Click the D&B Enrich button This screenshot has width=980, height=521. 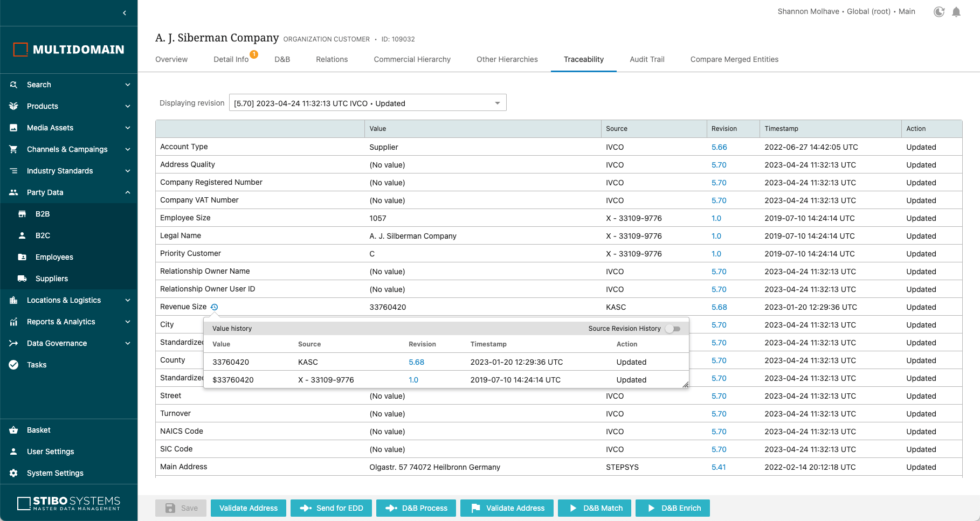[x=673, y=508]
